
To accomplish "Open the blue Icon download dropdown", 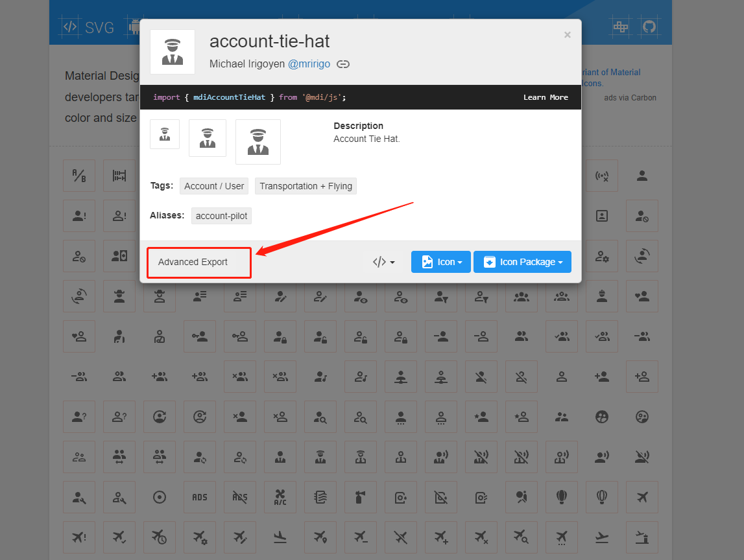I will point(441,262).
